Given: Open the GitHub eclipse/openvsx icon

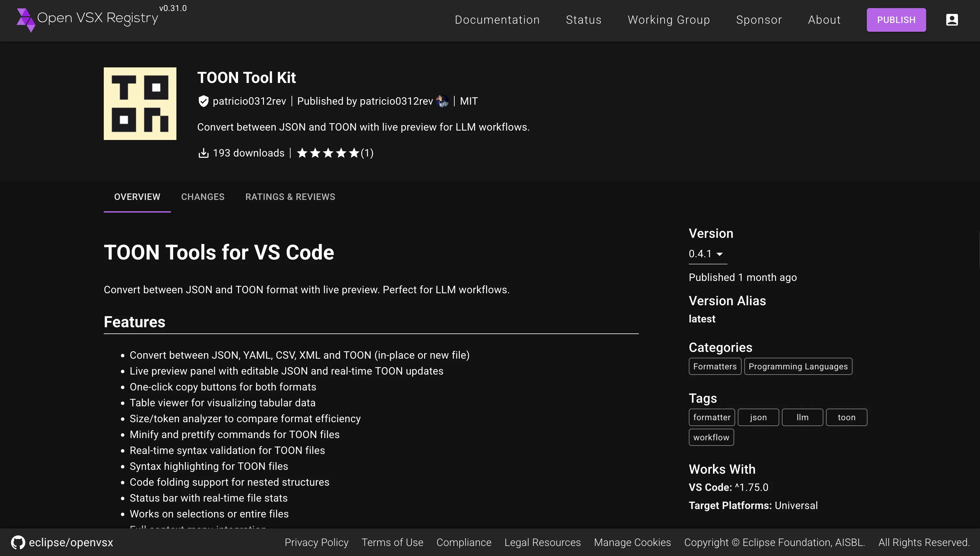Looking at the screenshot, I should [18, 542].
